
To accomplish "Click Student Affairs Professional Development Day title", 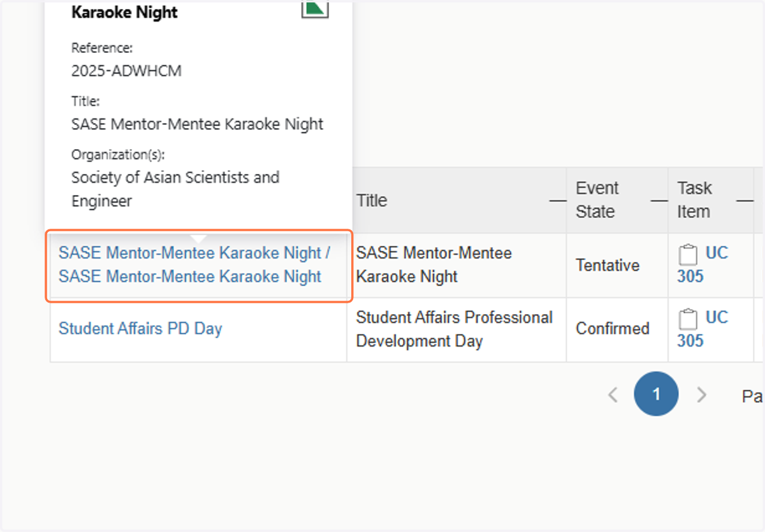I will 454,329.
